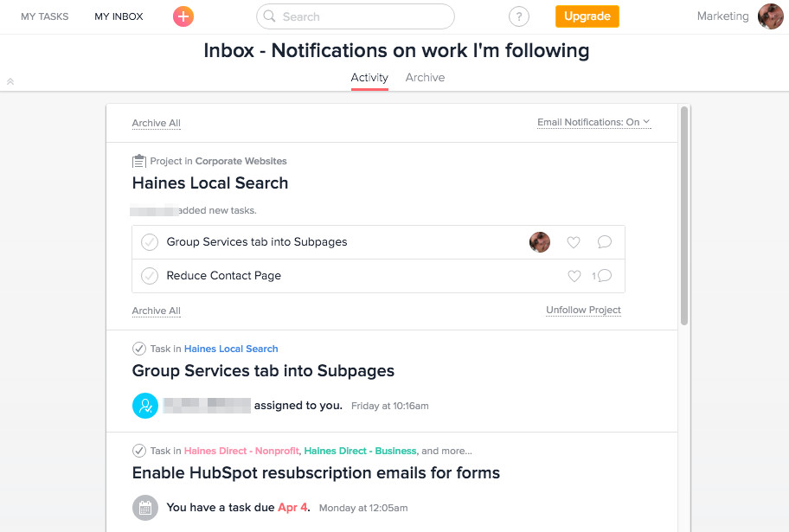Open the user profile avatar menu
This screenshot has height=532, width=789.
click(x=770, y=16)
